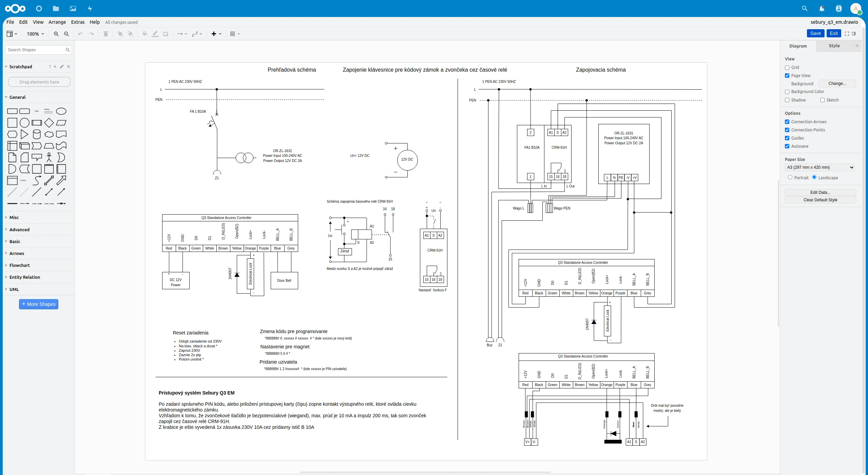The width and height of the screenshot is (868, 475).
Task: Open Nextcloud Activity lightning icon
Action: (x=90, y=8)
